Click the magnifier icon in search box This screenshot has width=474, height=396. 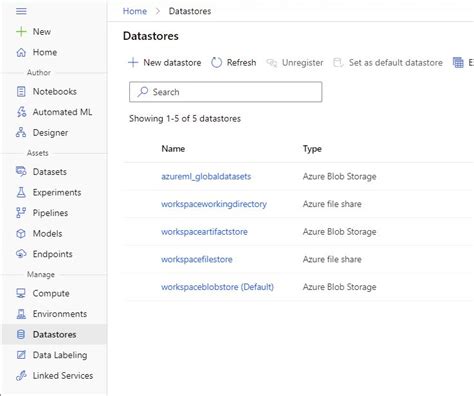[143, 92]
